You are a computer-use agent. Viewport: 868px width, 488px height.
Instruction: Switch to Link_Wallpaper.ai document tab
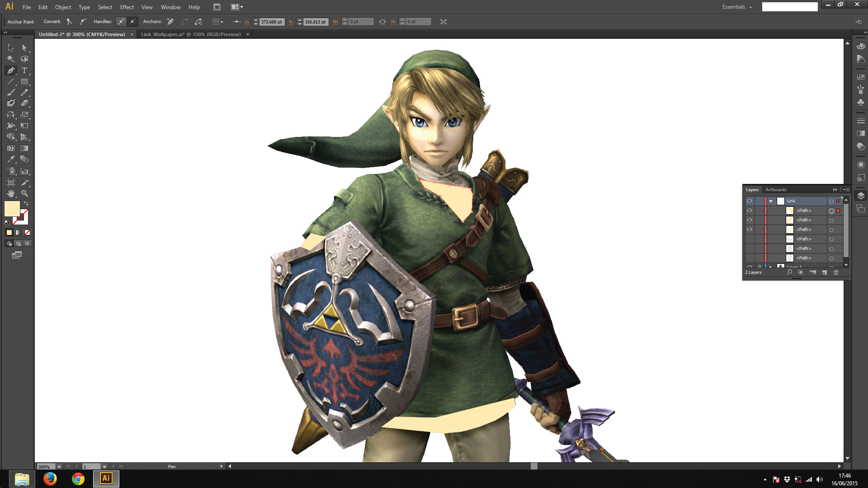coord(195,34)
